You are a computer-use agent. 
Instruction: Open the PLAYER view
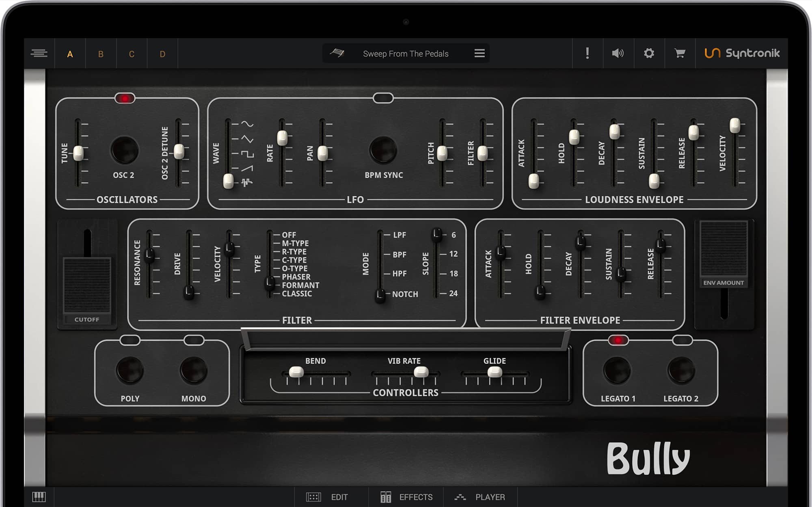[480, 497]
